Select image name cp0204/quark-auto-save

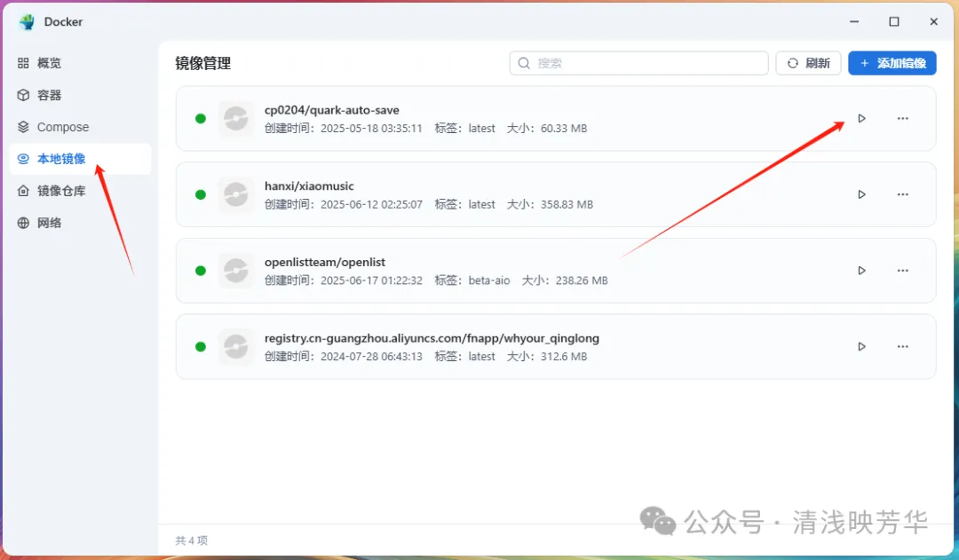331,110
